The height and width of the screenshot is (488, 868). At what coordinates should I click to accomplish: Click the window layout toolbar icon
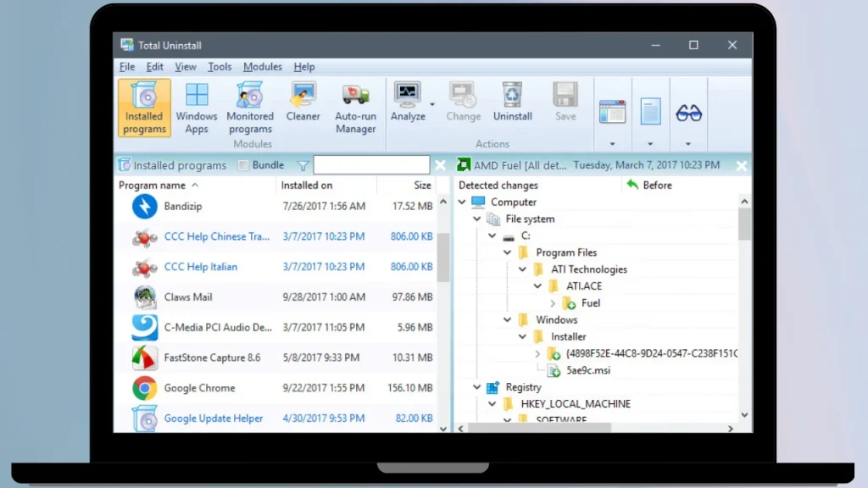click(x=612, y=113)
